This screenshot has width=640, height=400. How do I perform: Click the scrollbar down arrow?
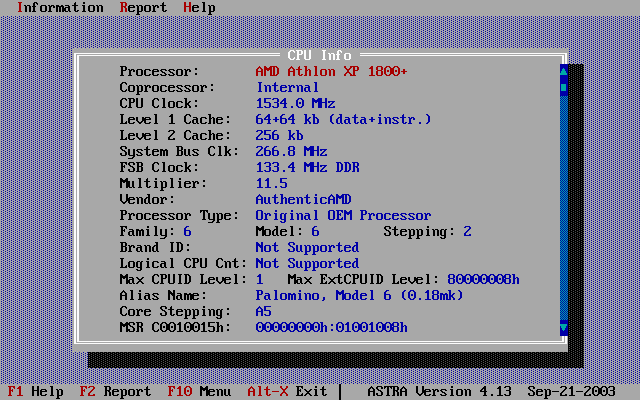(564, 327)
